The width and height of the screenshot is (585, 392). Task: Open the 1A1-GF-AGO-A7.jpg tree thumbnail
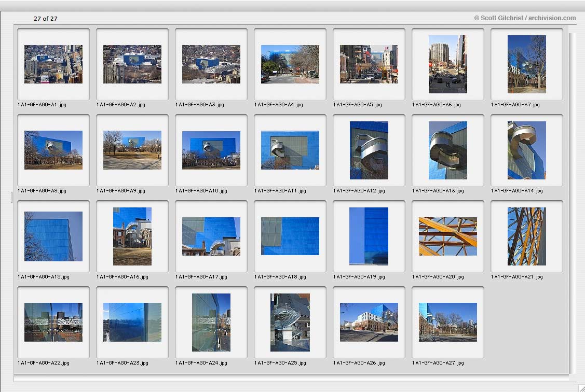(x=527, y=64)
